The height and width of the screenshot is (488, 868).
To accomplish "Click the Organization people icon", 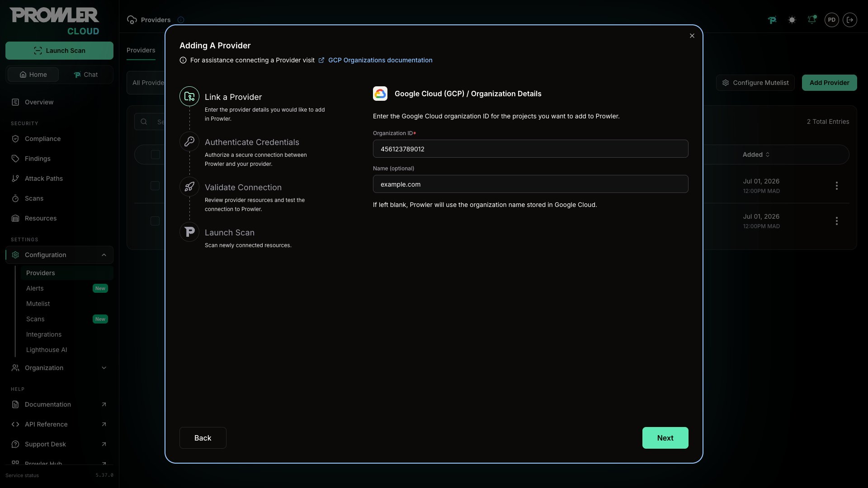I will (15, 368).
